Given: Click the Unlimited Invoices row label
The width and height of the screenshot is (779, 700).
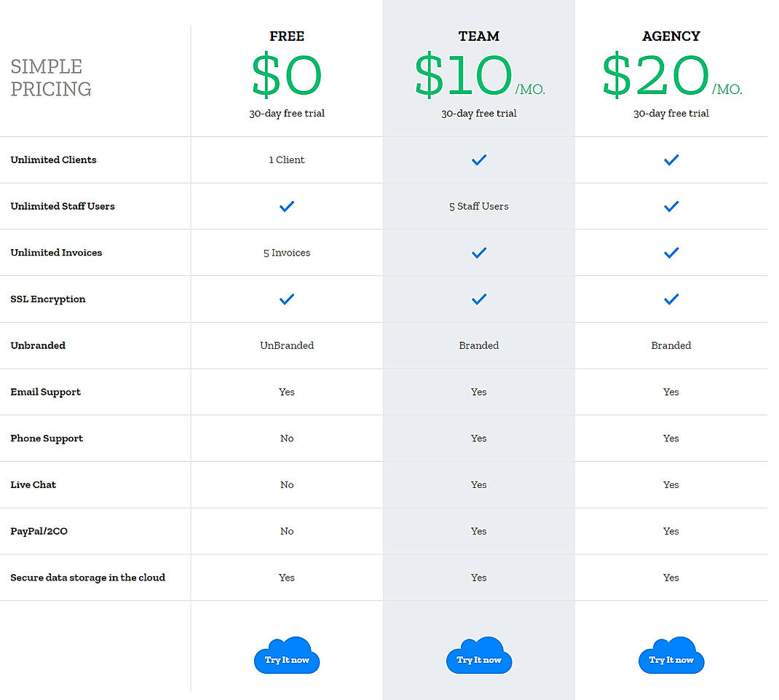Looking at the screenshot, I should click(x=56, y=253).
